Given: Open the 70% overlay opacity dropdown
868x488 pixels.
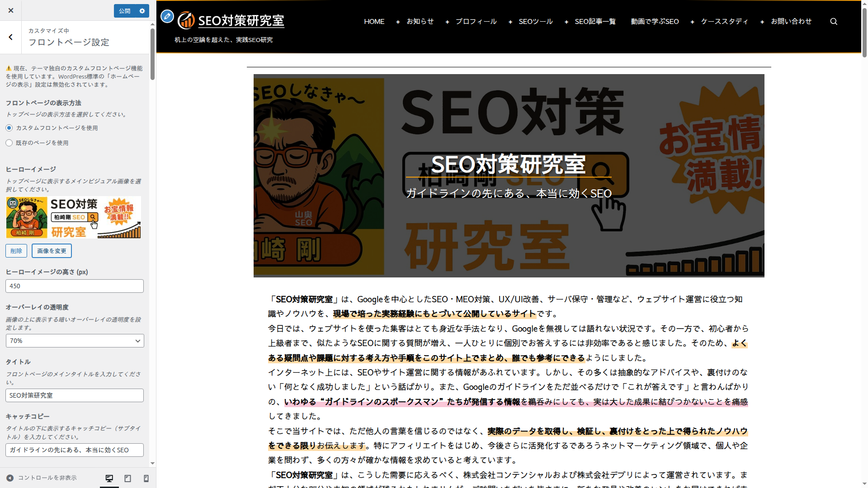Looking at the screenshot, I should (75, 341).
